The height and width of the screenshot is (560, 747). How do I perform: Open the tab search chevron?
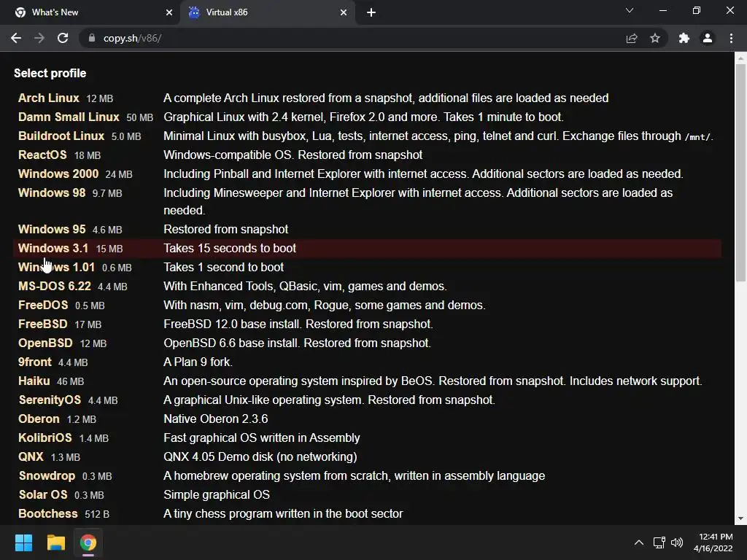[x=630, y=10]
